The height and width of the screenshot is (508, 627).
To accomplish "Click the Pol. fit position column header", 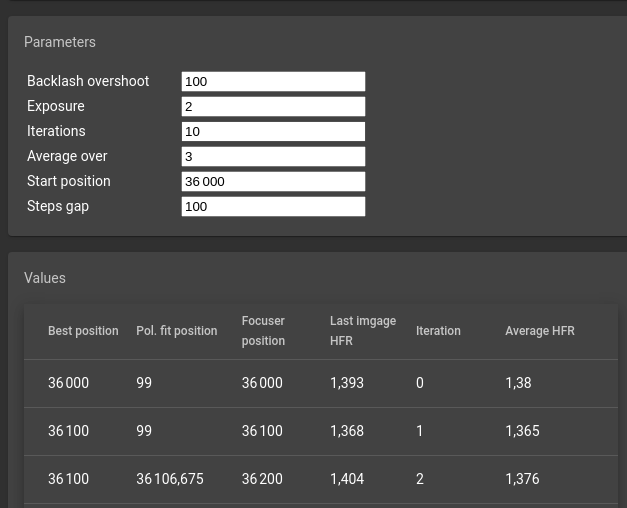I will click(176, 331).
